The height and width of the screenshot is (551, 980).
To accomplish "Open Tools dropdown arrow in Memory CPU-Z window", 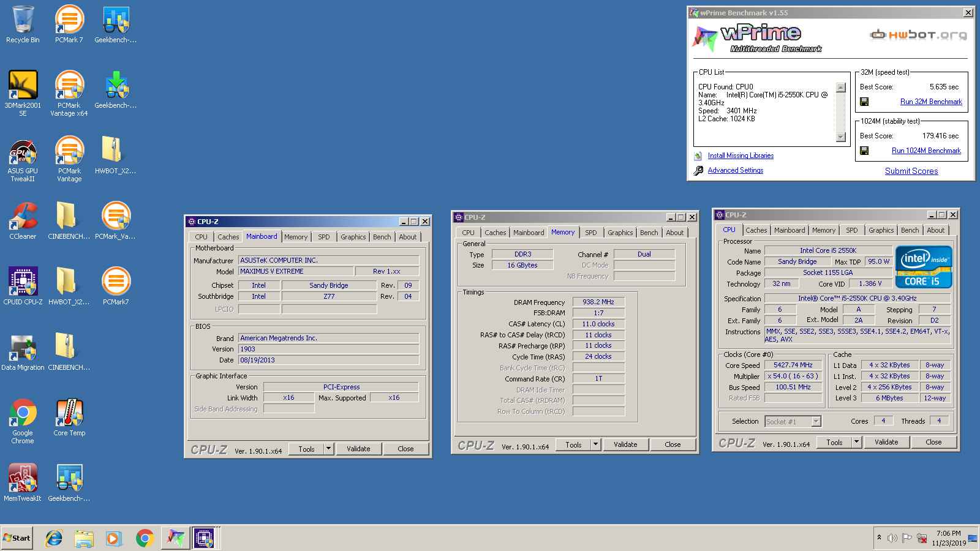I will pos(595,444).
